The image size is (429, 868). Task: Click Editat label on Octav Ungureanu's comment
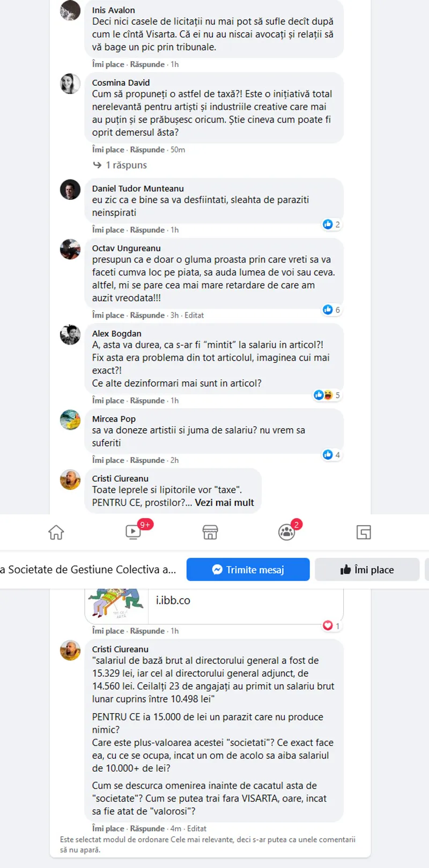coord(194,316)
